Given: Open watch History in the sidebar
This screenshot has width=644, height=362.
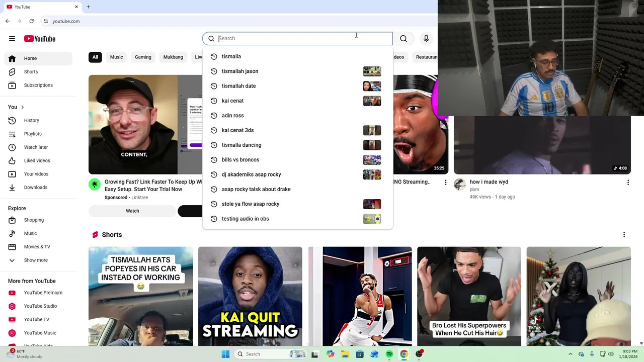Looking at the screenshot, I should pos(38,121).
